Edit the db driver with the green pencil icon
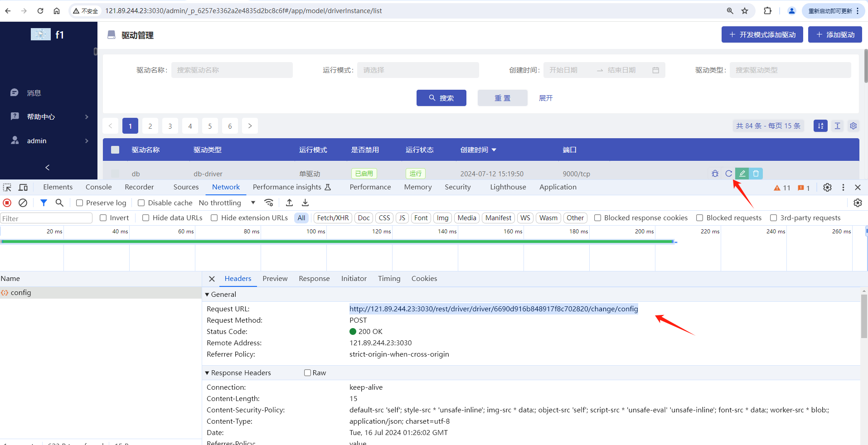 tap(742, 174)
